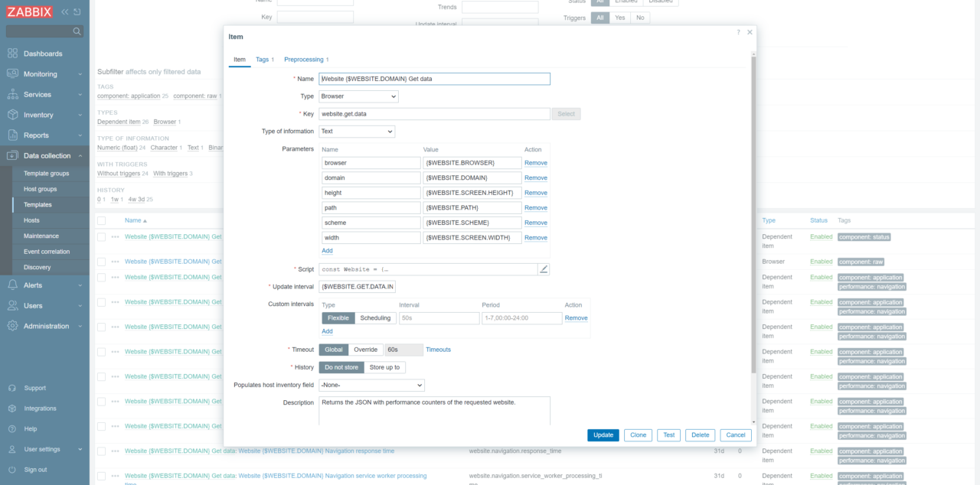Open the Timeouts link next to Timeout

point(439,349)
